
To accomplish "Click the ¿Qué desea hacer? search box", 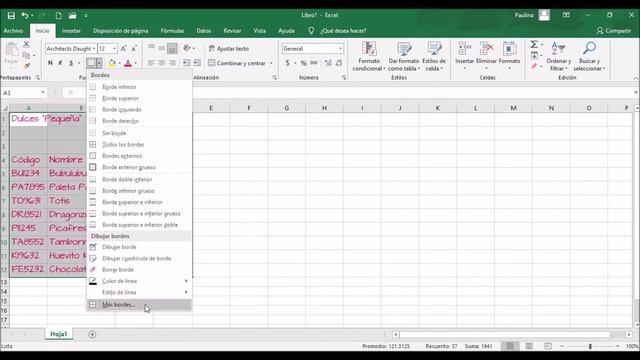I will click(343, 31).
